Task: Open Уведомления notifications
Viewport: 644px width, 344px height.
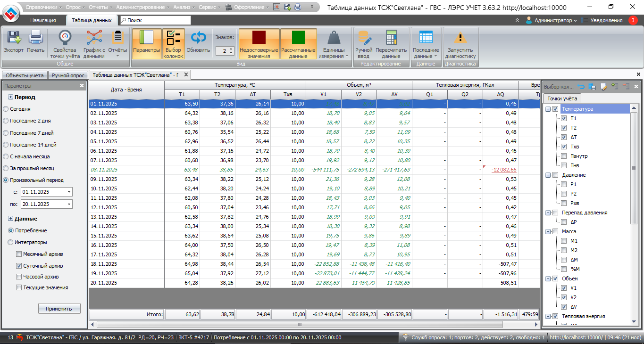Action: click(x=606, y=20)
